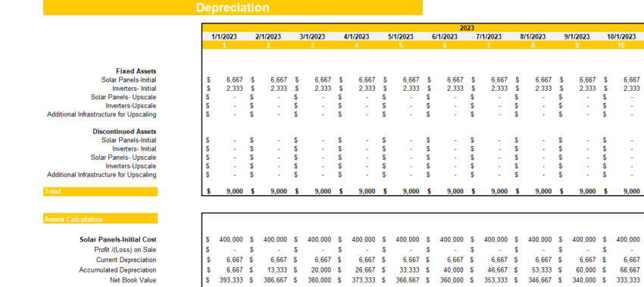Viewport: 644px width, 287px height.
Task: Select accumulated depreciation value 20,000
Action: point(321,270)
